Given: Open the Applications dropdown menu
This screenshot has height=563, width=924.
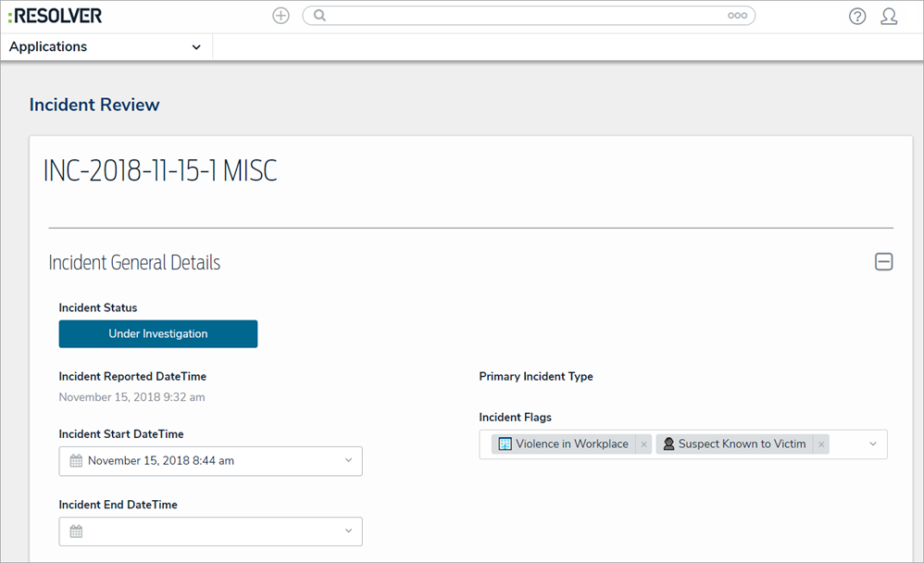Looking at the screenshot, I should point(106,46).
